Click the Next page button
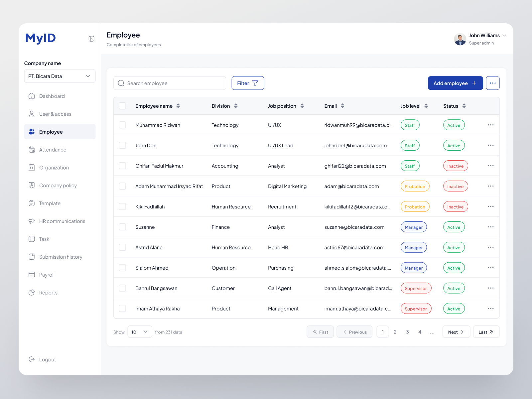Screen dimensions: 532x399 (456, 332)
